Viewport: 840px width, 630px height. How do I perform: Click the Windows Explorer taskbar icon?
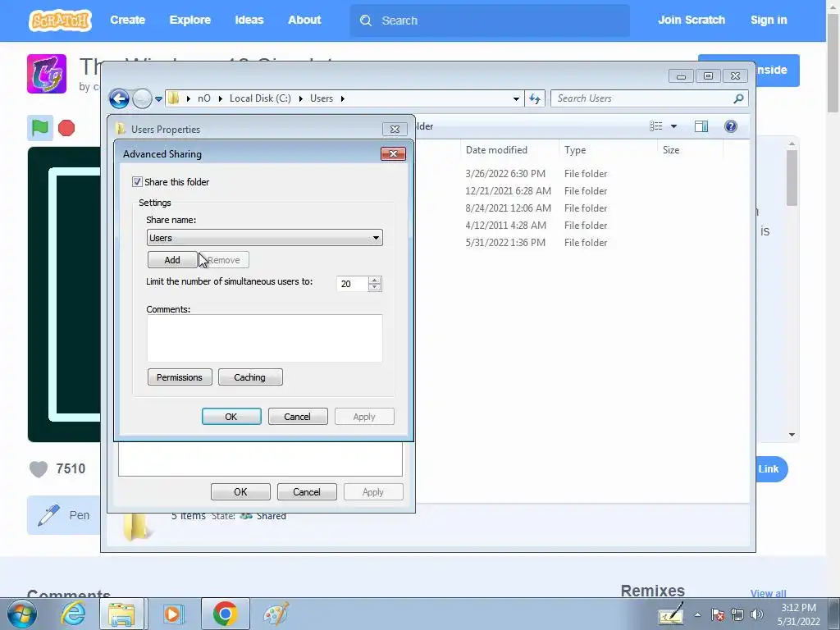coord(121,614)
